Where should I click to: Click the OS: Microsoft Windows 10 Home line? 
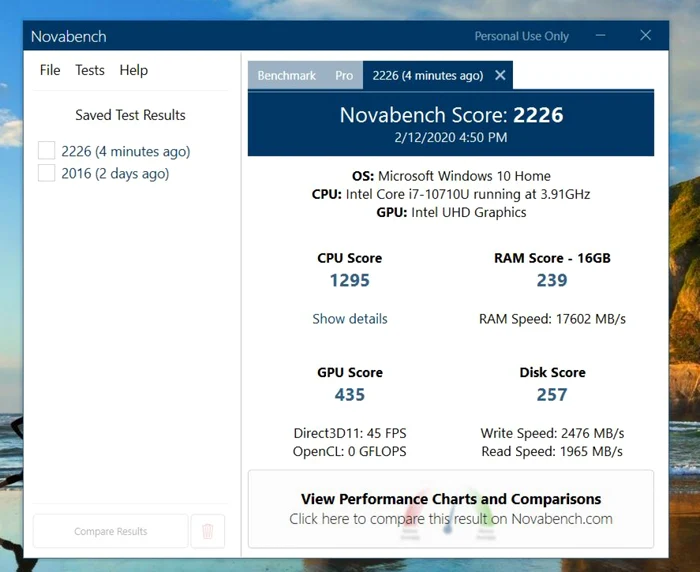pos(451,176)
